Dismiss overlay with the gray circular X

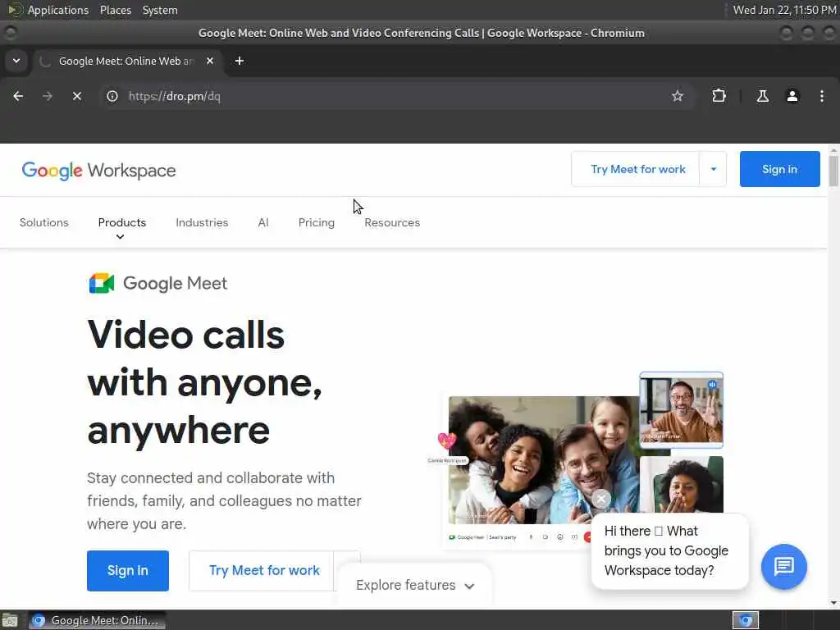(601, 499)
